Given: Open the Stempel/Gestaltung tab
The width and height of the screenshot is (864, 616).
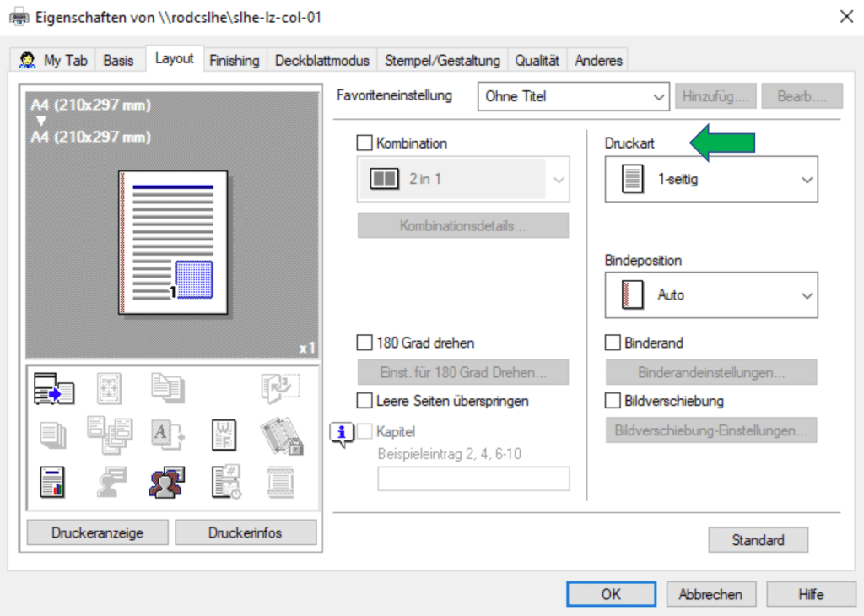Looking at the screenshot, I should (442, 61).
